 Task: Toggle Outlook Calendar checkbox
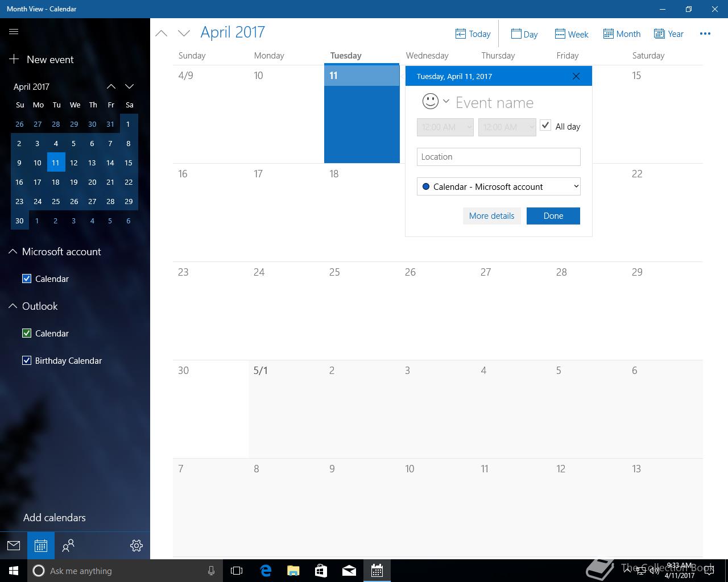pos(27,333)
